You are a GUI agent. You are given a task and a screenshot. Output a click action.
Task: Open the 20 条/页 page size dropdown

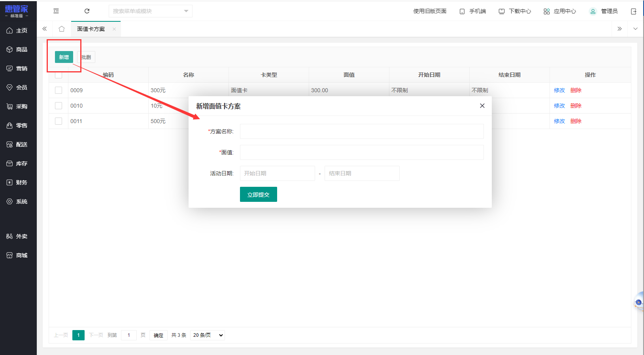pos(208,335)
